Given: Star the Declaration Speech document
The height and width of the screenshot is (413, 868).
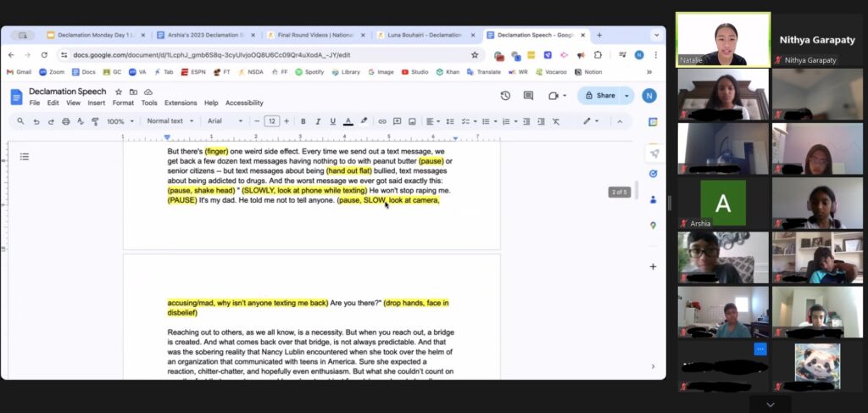Looking at the screenshot, I should (x=119, y=92).
